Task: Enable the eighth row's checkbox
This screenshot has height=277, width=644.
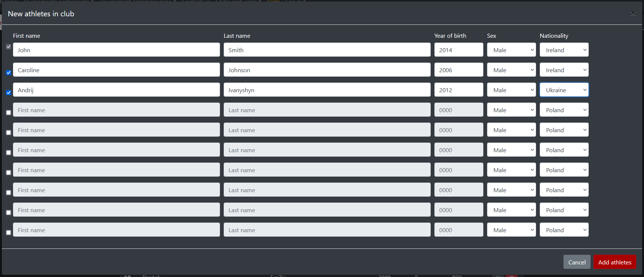Action: coord(9,193)
